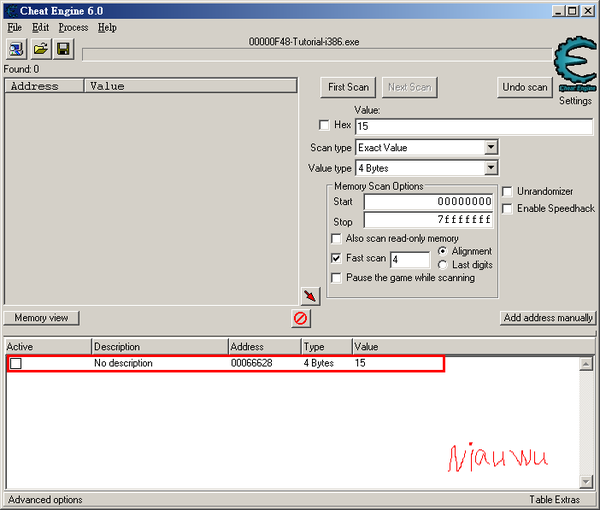Open the Scan type dropdown
The height and width of the screenshot is (510, 600).
491,147
